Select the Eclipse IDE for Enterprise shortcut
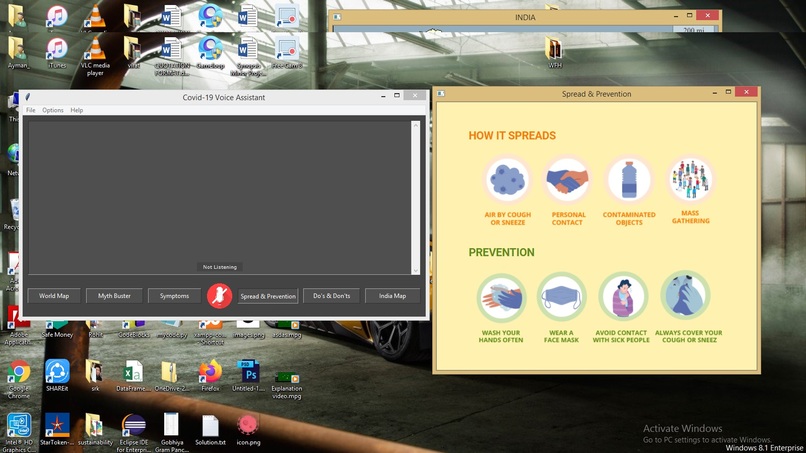 tap(133, 432)
